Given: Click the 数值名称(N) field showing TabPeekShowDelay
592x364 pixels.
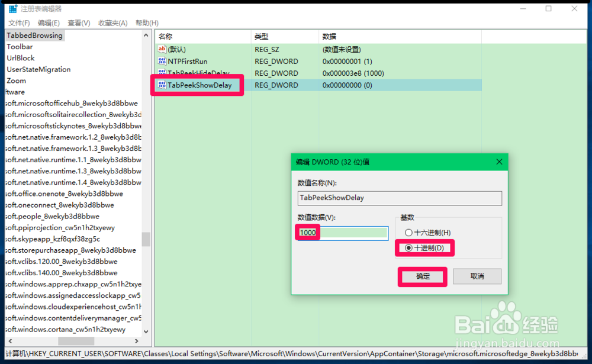Looking at the screenshot, I should point(400,198).
